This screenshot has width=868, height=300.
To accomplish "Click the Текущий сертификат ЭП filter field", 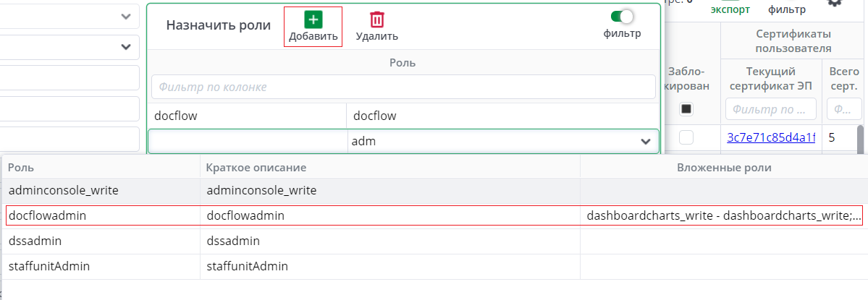I will coord(770,109).
